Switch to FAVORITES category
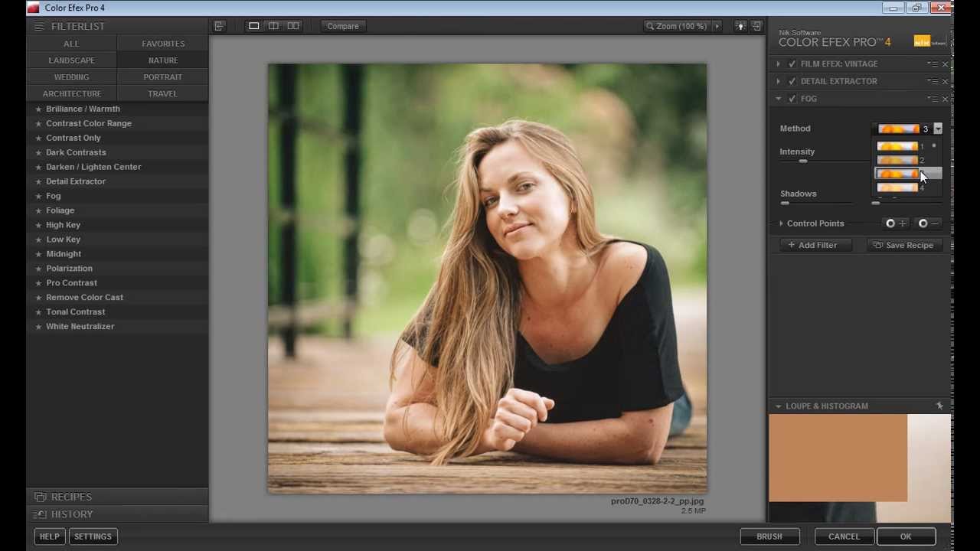 pos(163,44)
